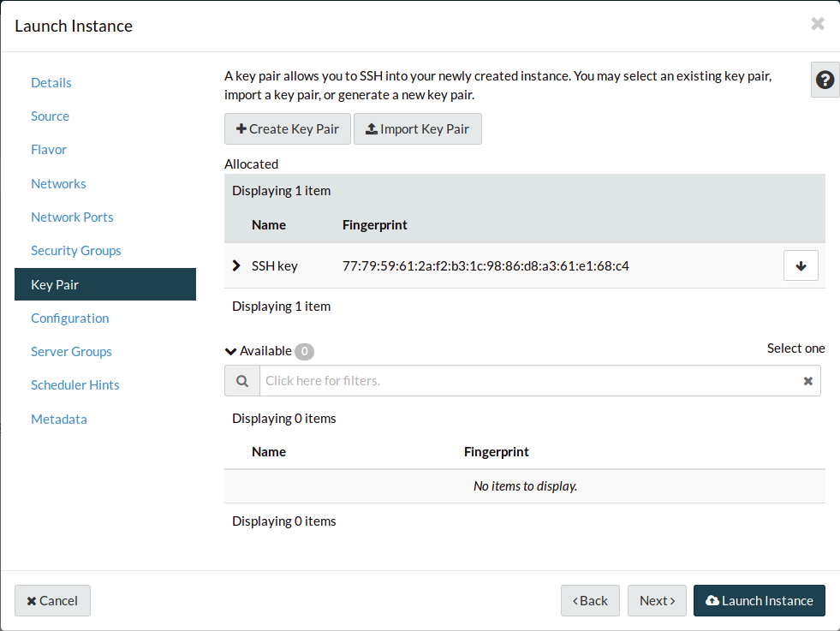
Task: Click Import Key Pair button
Action: (x=417, y=129)
